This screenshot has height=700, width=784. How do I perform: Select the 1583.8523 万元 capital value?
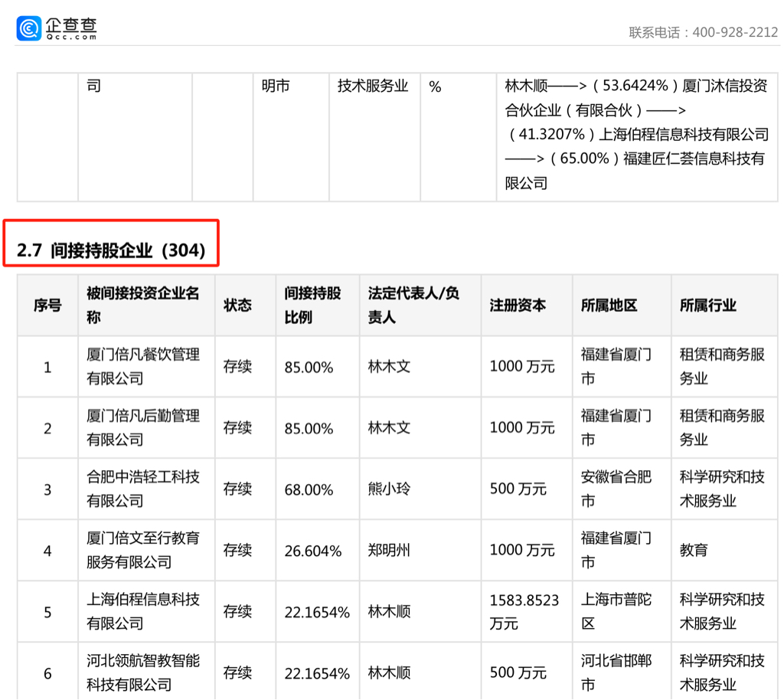point(524,611)
